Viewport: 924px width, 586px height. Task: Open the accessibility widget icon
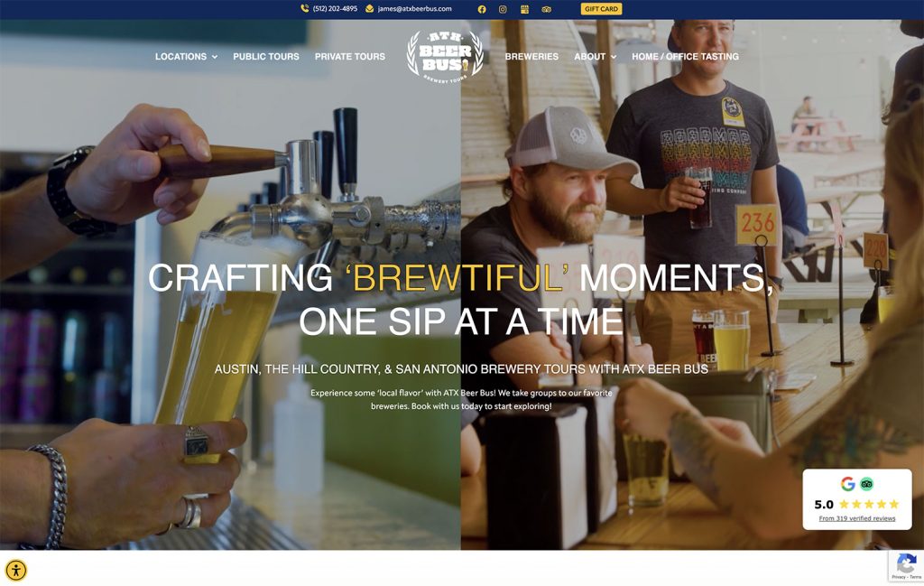point(16,570)
